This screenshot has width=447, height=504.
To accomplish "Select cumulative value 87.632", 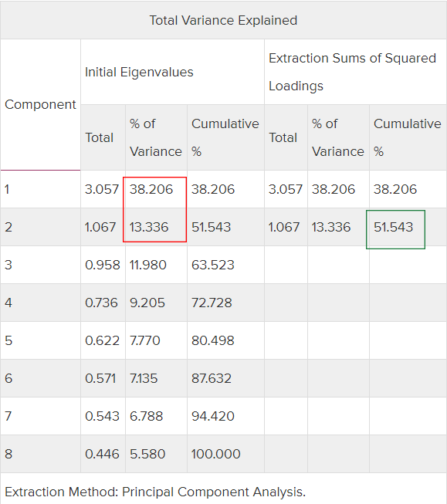I will tap(212, 378).
